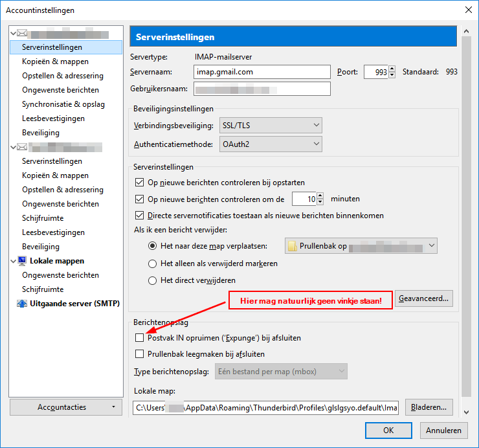The height and width of the screenshot is (448, 479).
Task: Collapse the Lokale mappen tree node
Action: pyautogui.click(x=13, y=261)
